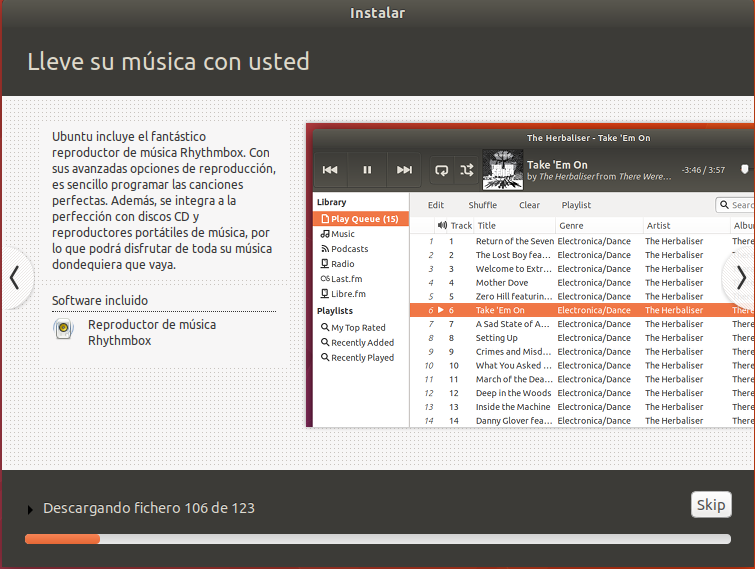755x569 pixels.
Task: Click the magnifier icon beside Recently Added
Action: click(325, 342)
